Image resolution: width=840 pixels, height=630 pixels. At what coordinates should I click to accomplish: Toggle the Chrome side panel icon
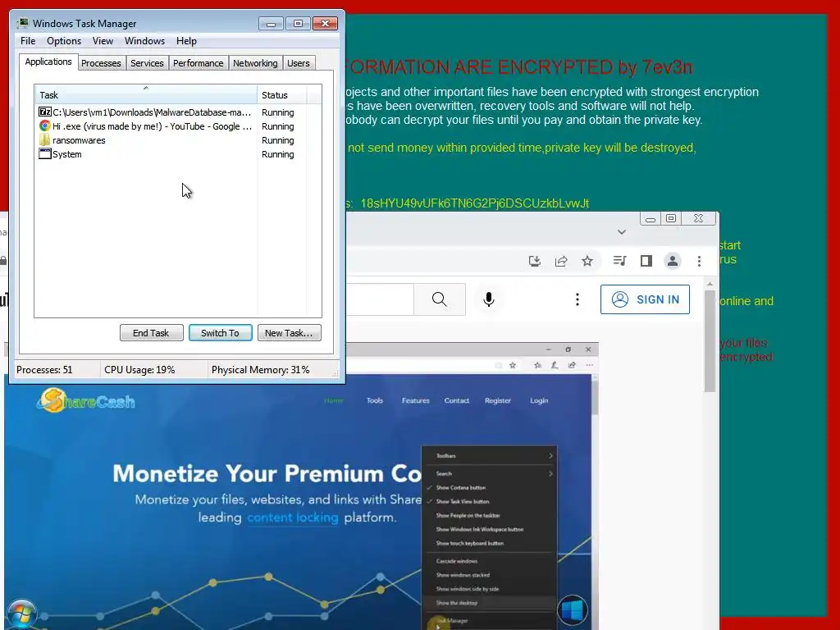(x=646, y=261)
